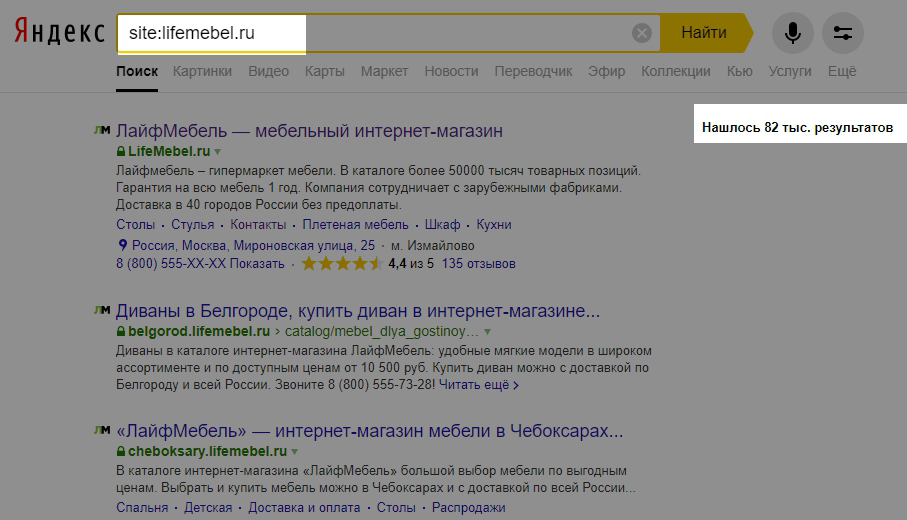Expand dropdown arrow after belgorod catalog path
This screenshot has height=520, width=907.
(x=488, y=332)
